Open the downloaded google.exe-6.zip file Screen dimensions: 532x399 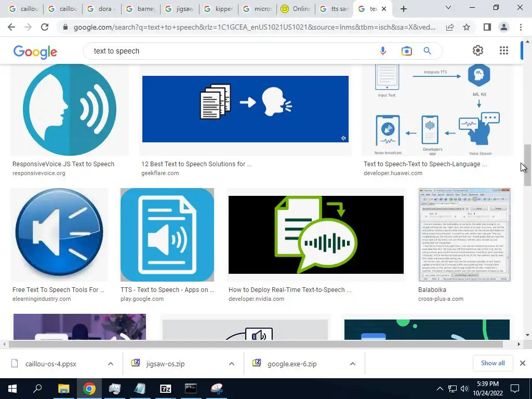(292, 364)
